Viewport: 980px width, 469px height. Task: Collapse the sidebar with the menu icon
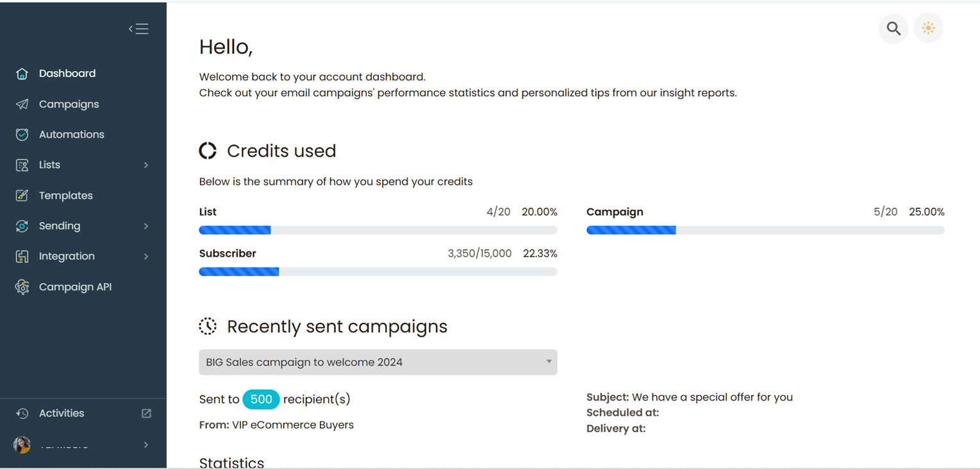[x=138, y=29]
